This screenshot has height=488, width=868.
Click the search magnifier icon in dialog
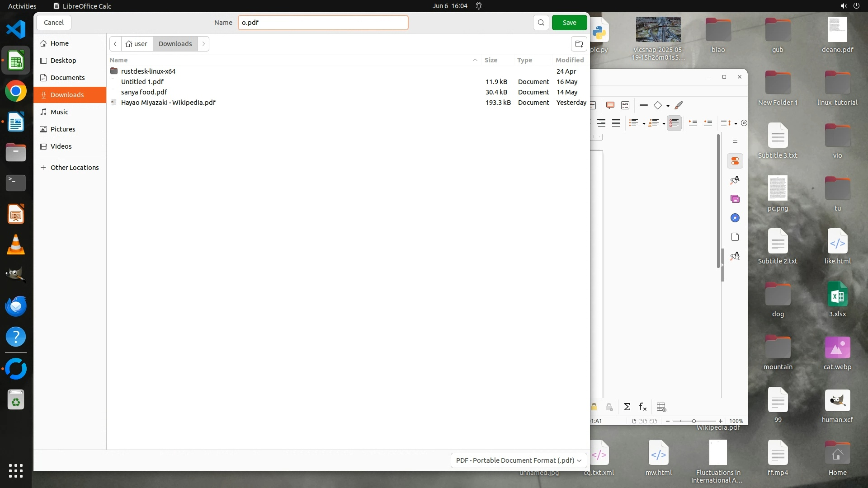[541, 23]
